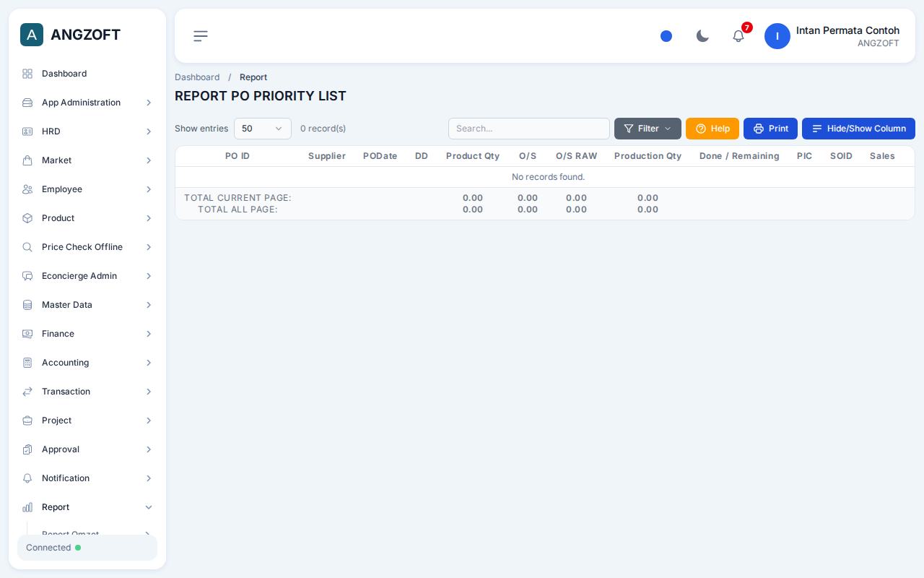
Task: Switch to dark mode using moon icon
Action: click(x=702, y=36)
